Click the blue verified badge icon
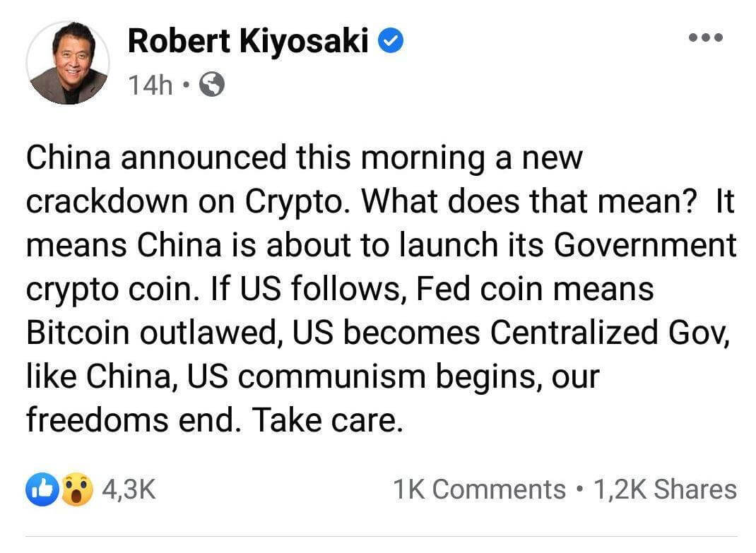This screenshot has width=756, height=553. (x=391, y=40)
